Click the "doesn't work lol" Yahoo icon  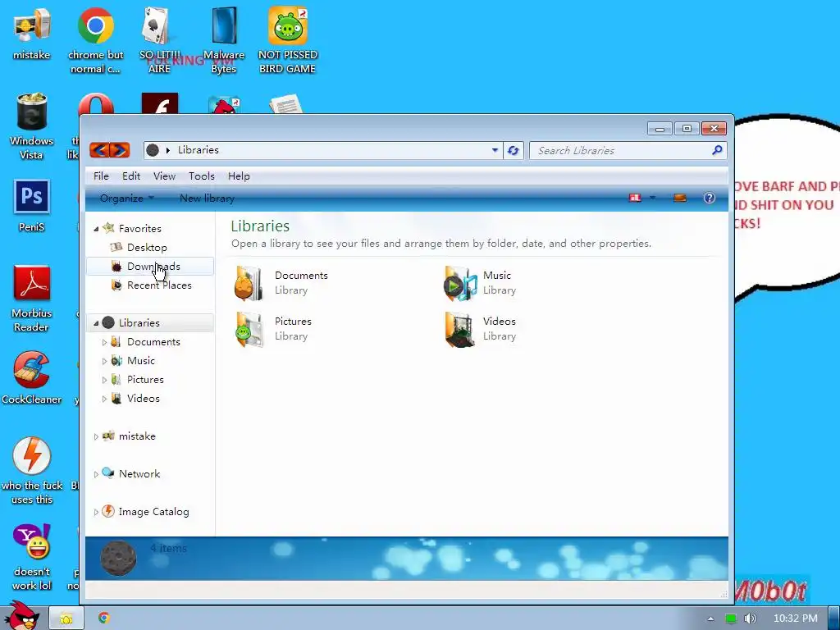point(32,557)
